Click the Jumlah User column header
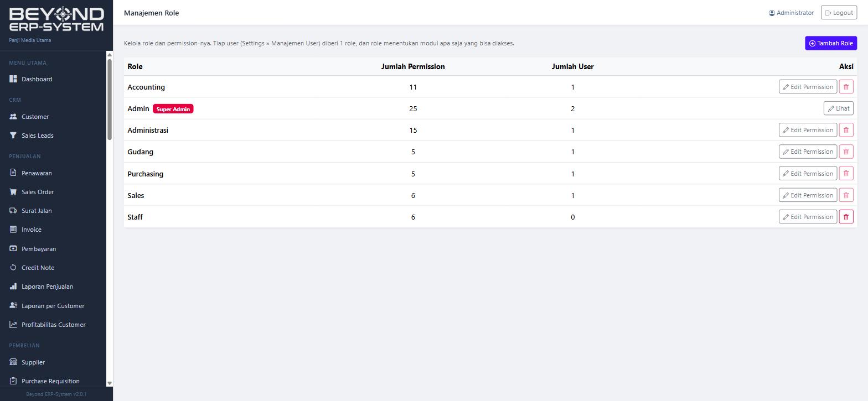Screen dimensions: 868x401 [572, 66]
